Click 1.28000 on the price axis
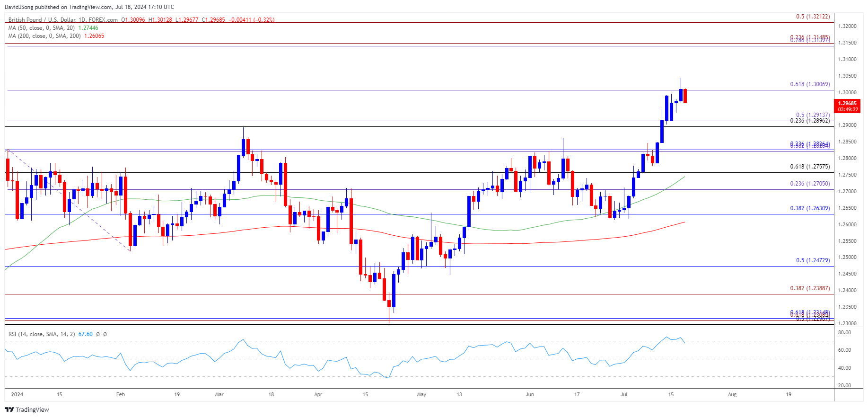This screenshot has height=418, width=868. coord(847,159)
